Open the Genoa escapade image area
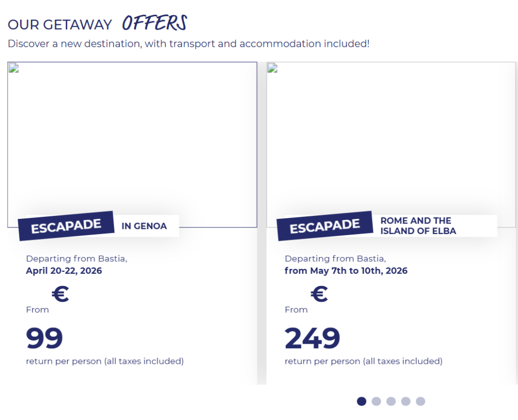518x420 pixels. click(132, 142)
